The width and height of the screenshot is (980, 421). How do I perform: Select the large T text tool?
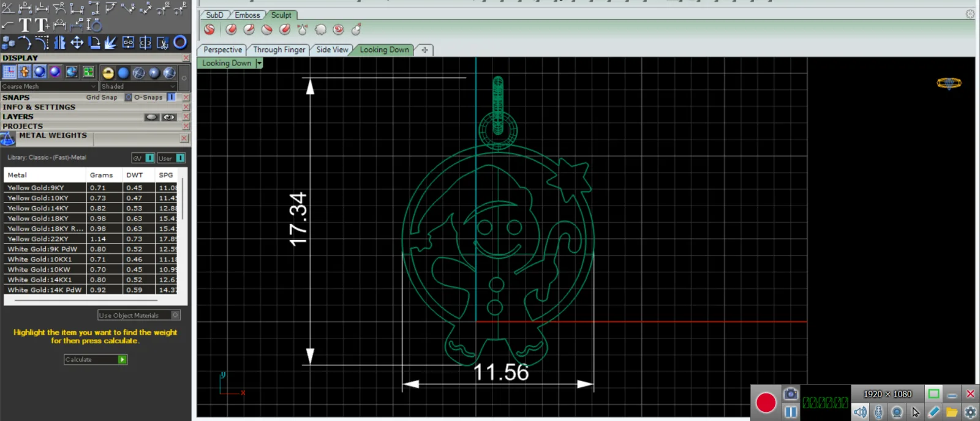pos(25,25)
